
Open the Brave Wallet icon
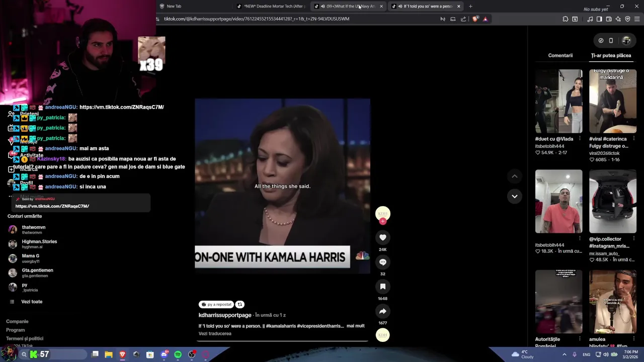coord(609,19)
